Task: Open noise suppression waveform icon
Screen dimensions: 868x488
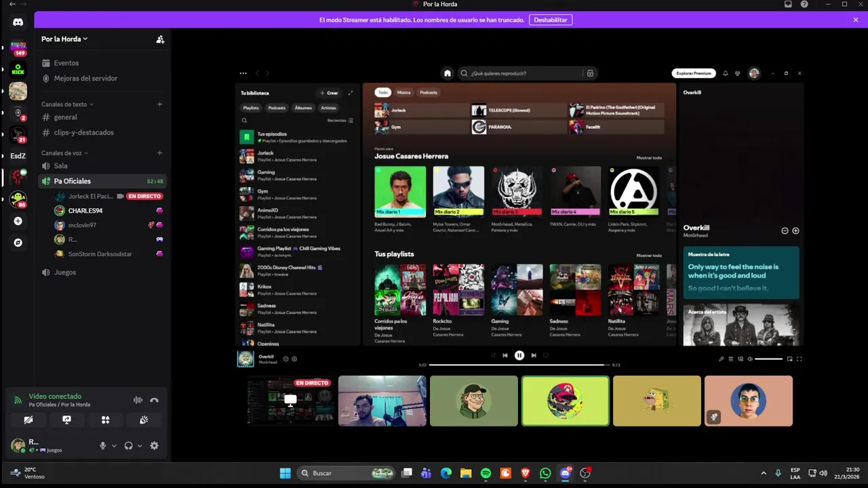Action: coord(138,400)
